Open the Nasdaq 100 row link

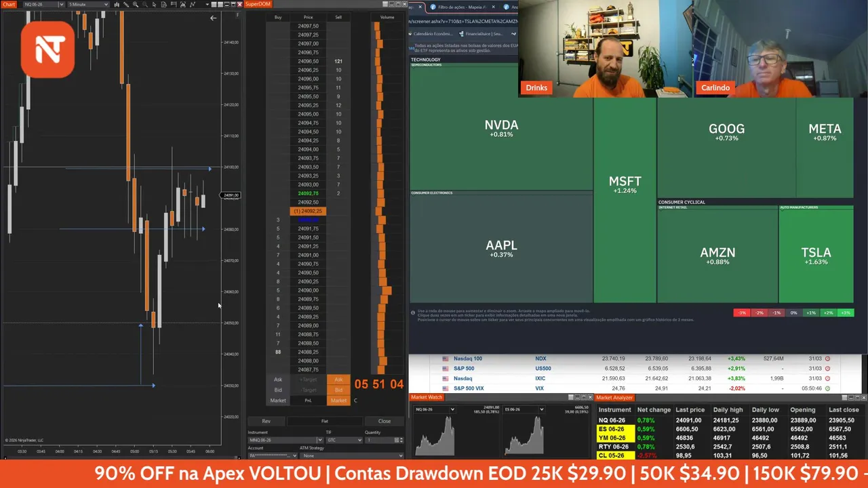click(467, 359)
